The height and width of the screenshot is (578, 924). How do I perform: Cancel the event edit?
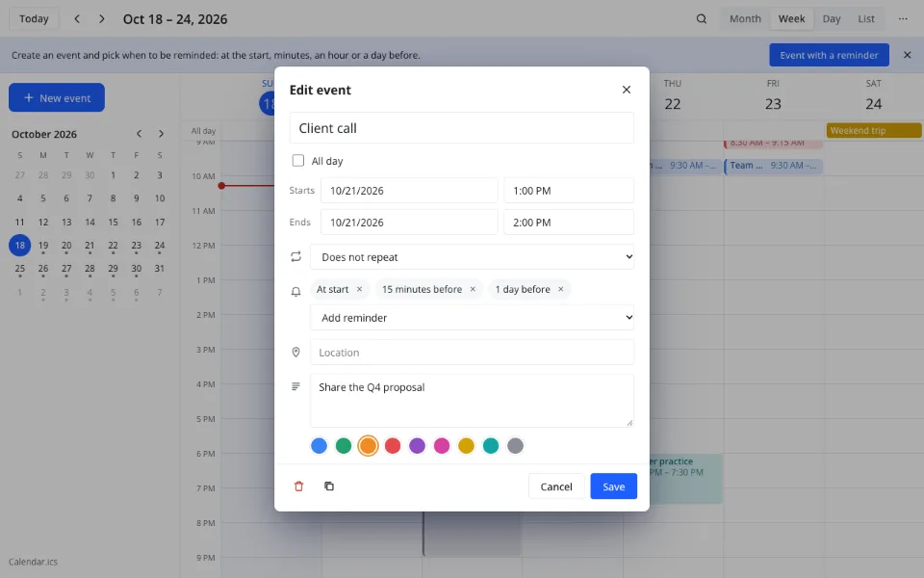(x=556, y=486)
